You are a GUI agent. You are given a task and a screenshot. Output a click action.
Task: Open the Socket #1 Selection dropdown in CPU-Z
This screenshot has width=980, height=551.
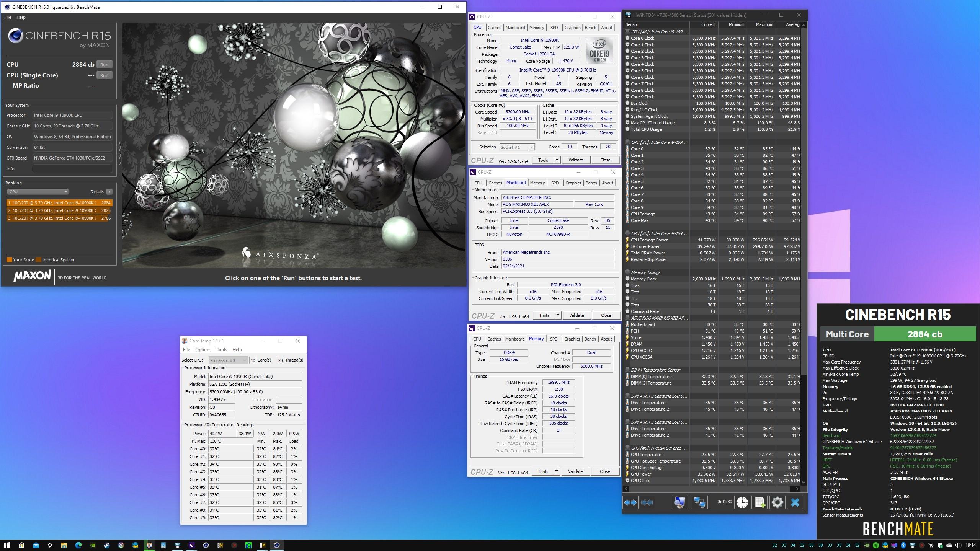click(x=517, y=147)
